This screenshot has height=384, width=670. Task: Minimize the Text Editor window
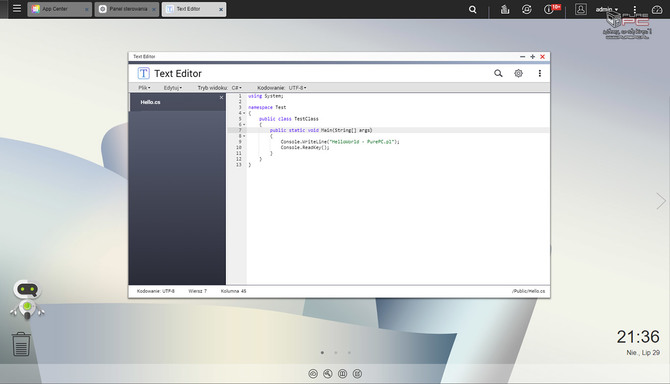[x=522, y=56]
